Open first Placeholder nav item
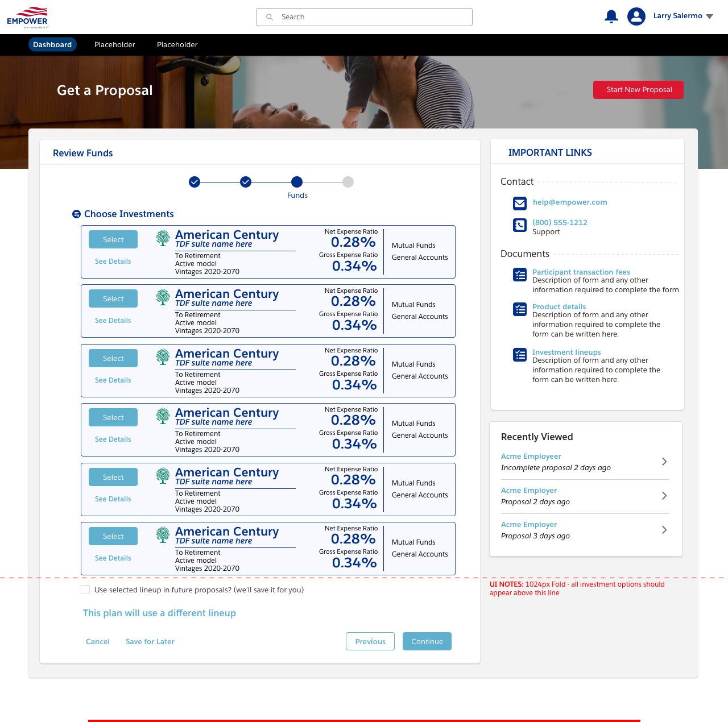 pyautogui.click(x=115, y=45)
